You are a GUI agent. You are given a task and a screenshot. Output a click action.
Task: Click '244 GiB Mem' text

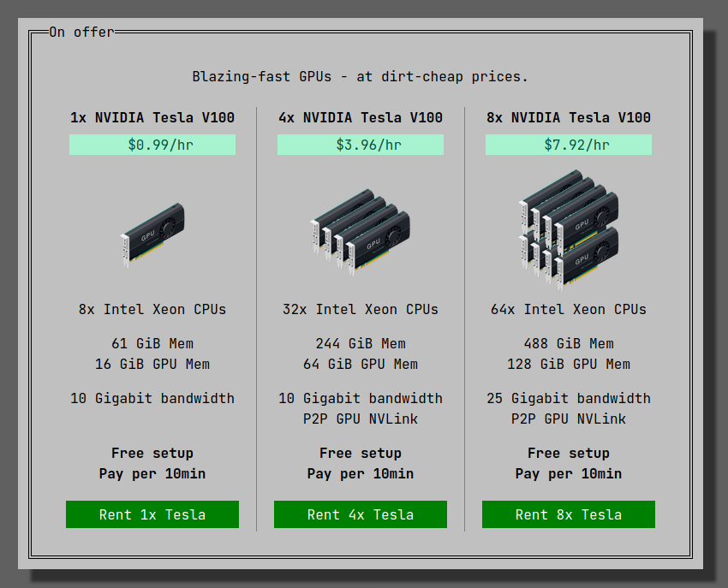click(x=361, y=343)
